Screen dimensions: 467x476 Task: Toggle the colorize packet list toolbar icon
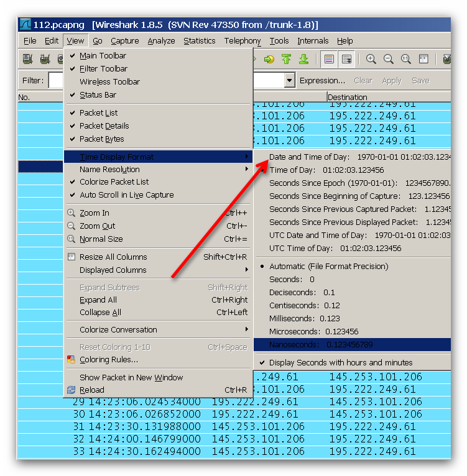click(x=329, y=59)
